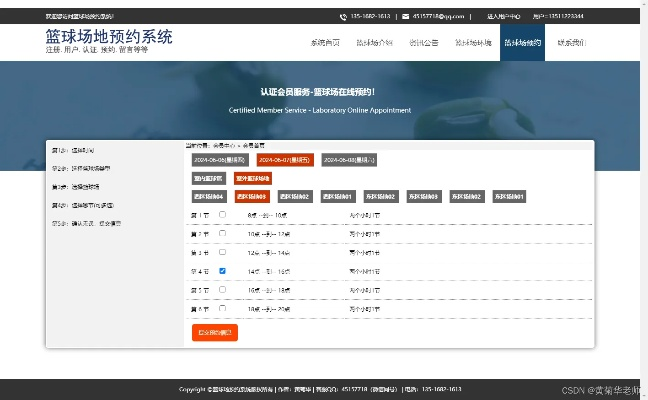Select date 2024-06-07 (星期五)

285,159
